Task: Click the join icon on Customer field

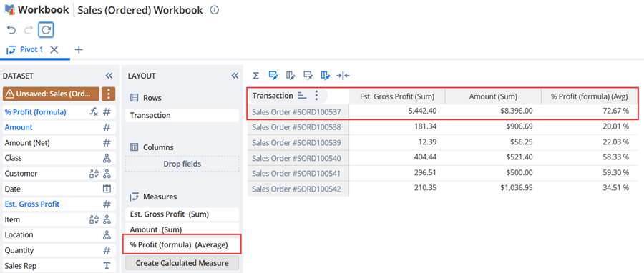Action: tap(94, 174)
